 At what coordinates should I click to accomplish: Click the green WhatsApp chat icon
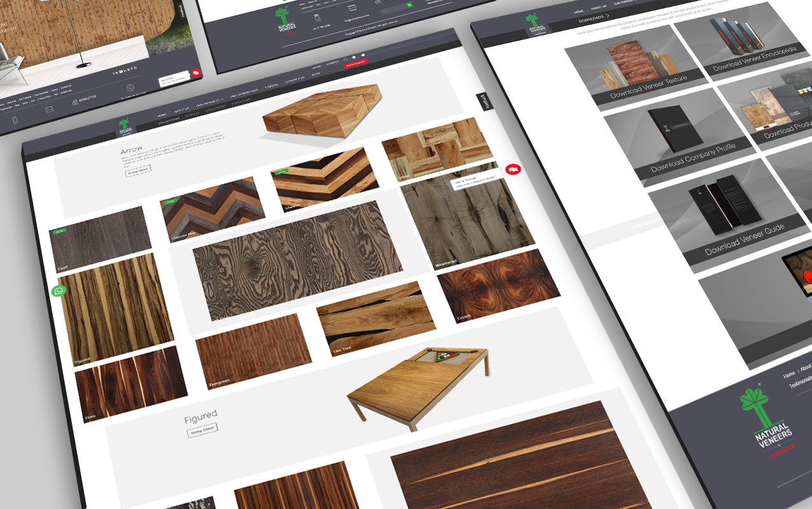59,291
